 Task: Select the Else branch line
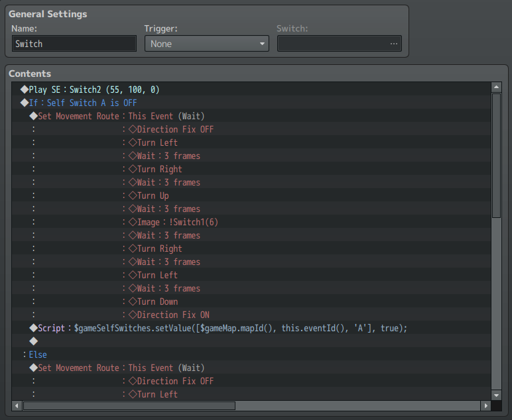pyautogui.click(x=251, y=354)
